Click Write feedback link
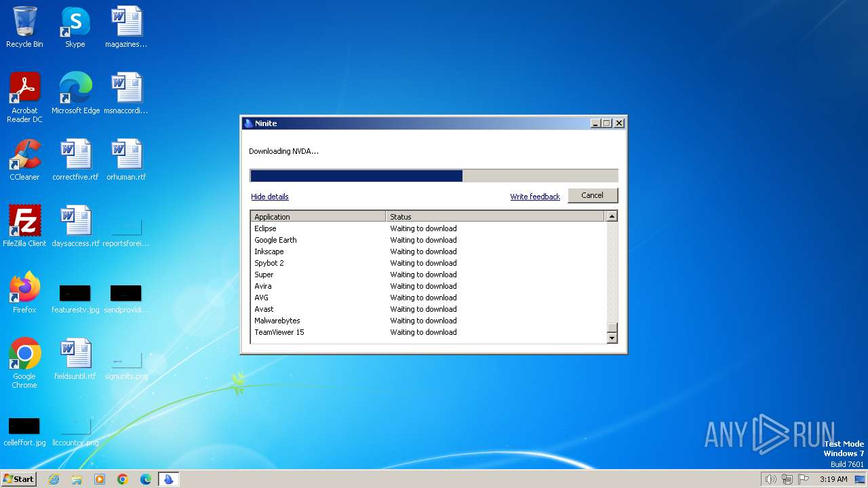The width and height of the screenshot is (868, 488). [535, 197]
